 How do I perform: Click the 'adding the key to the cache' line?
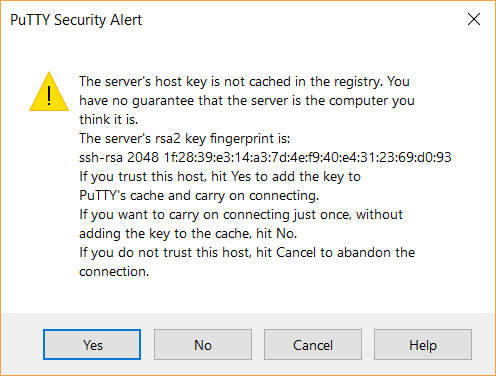pos(188,234)
